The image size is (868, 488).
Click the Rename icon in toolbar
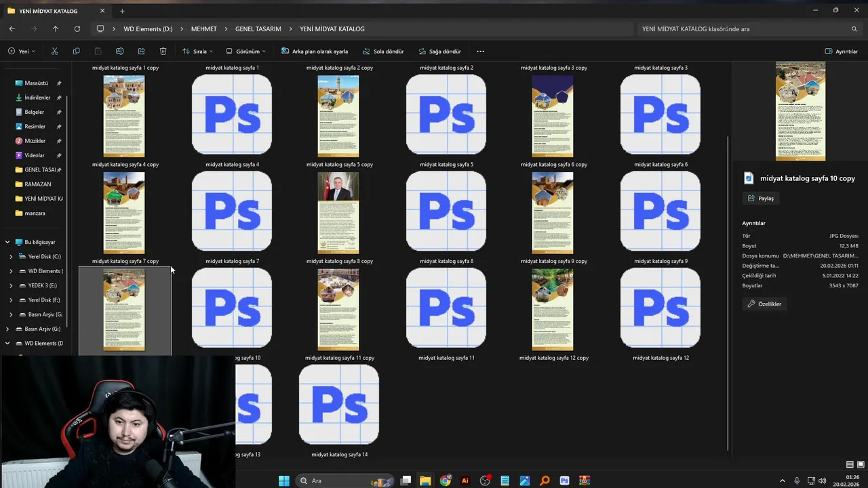[x=119, y=52]
